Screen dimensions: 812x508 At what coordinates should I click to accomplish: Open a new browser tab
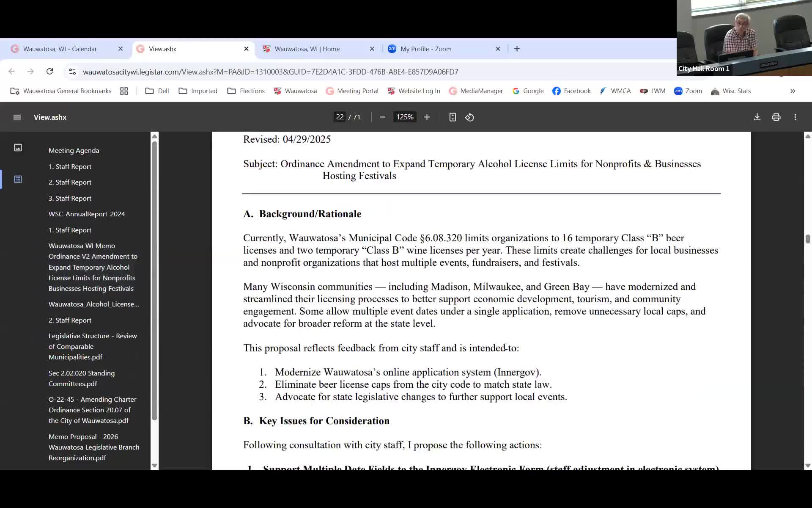click(517, 49)
